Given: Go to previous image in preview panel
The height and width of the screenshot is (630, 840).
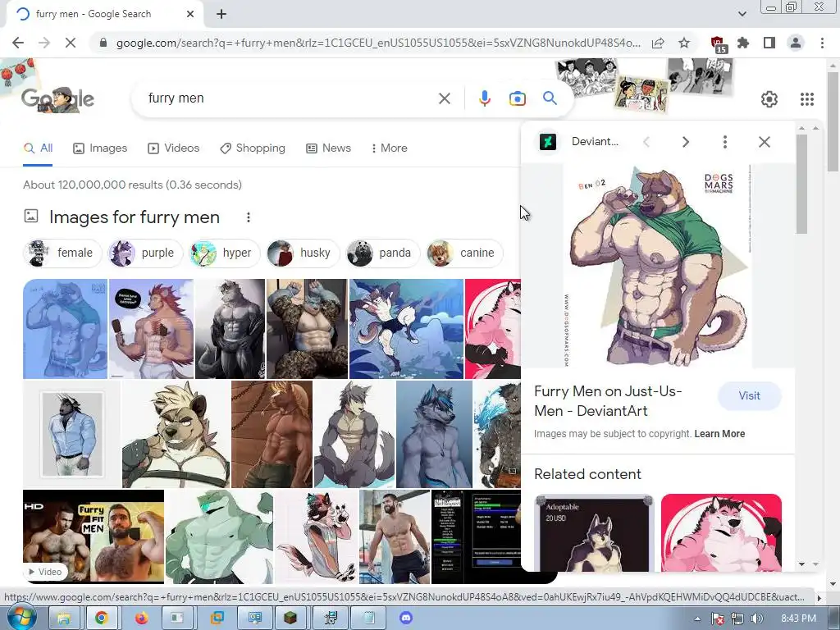Looking at the screenshot, I should (646, 142).
